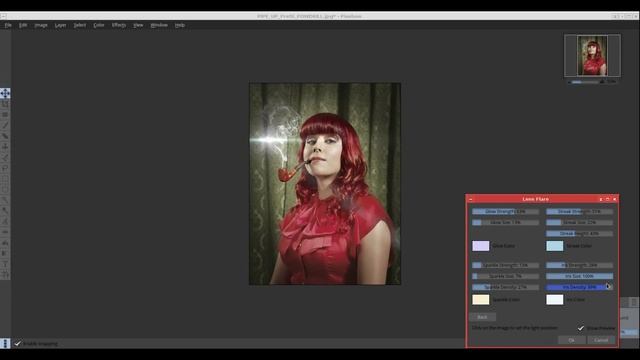Open the Iris Color swatch

(x=555, y=300)
